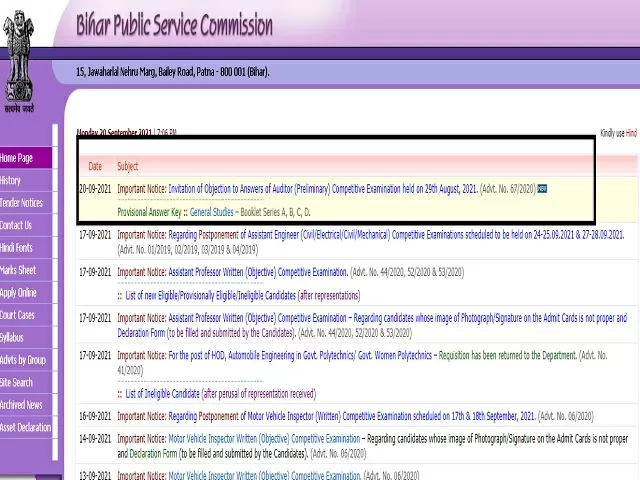This screenshot has height=480, width=640.
Task: Click the NEW badge icon beside Advt. No. 67/2020
Action: tap(542, 188)
